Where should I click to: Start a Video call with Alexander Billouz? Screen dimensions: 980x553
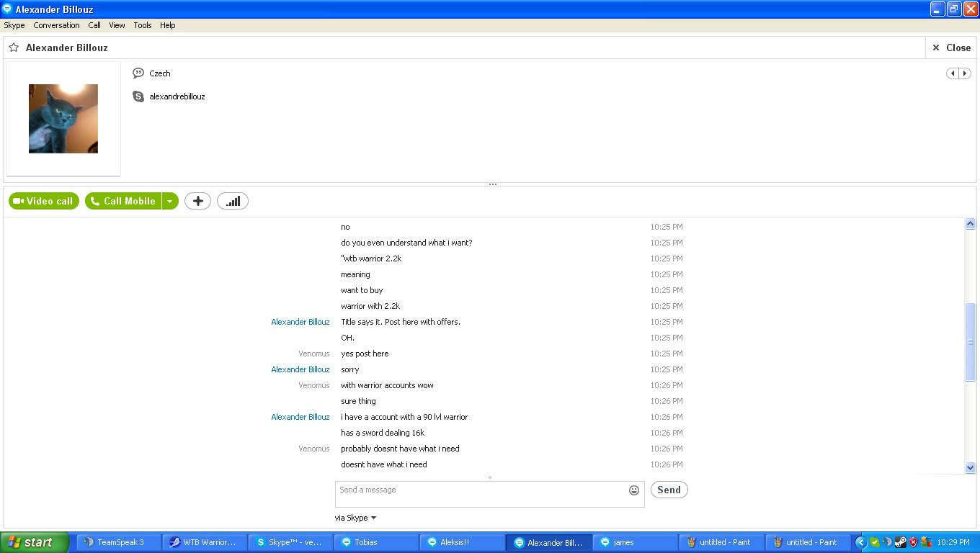[44, 201]
